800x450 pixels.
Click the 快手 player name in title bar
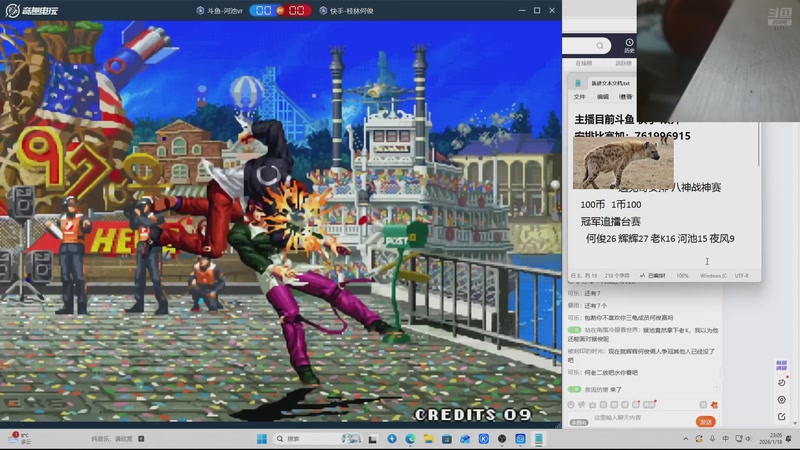pos(351,11)
